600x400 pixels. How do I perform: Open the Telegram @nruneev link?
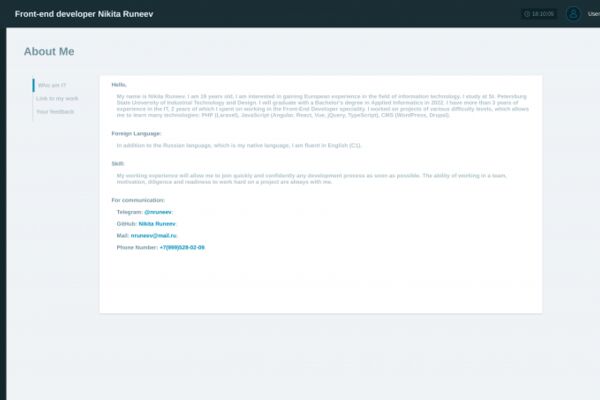point(158,212)
